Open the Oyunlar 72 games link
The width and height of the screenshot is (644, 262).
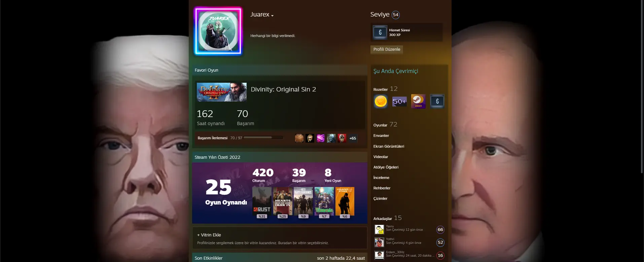(x=385, y=125)
